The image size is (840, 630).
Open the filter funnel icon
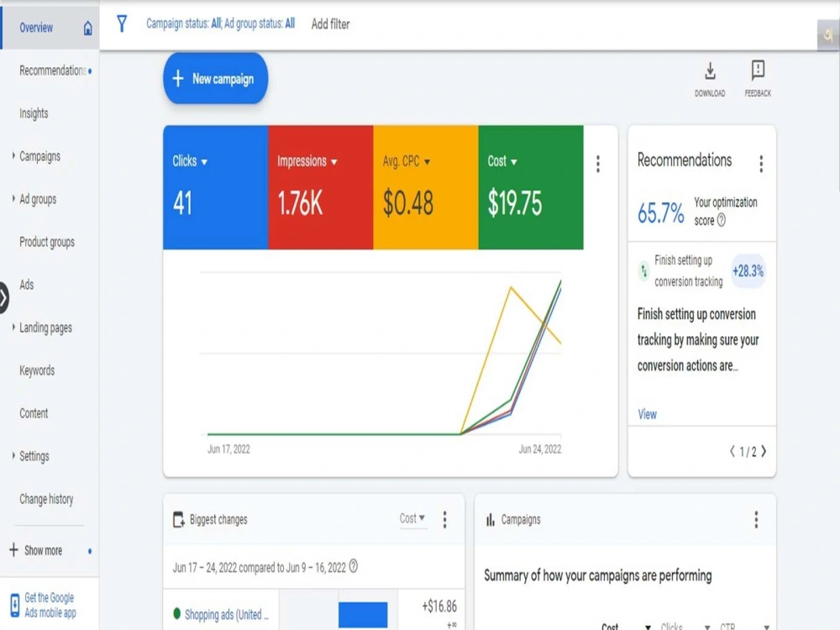pos(122,24)
